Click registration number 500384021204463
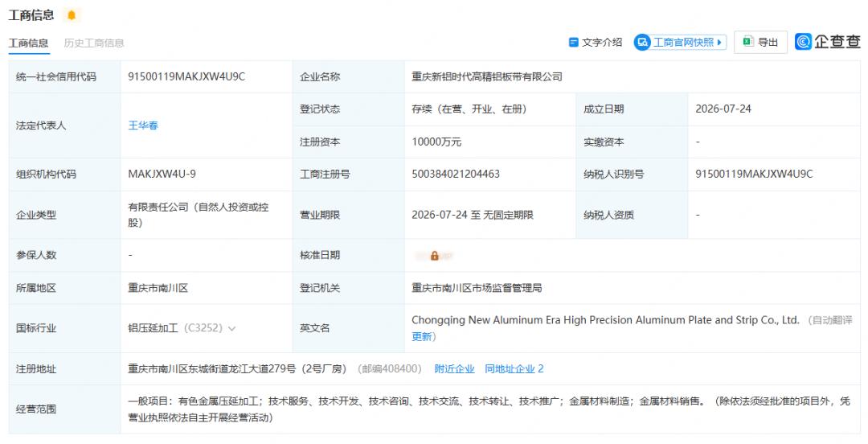868x444 pixels. pyautogui.click(x=456, y=174)
